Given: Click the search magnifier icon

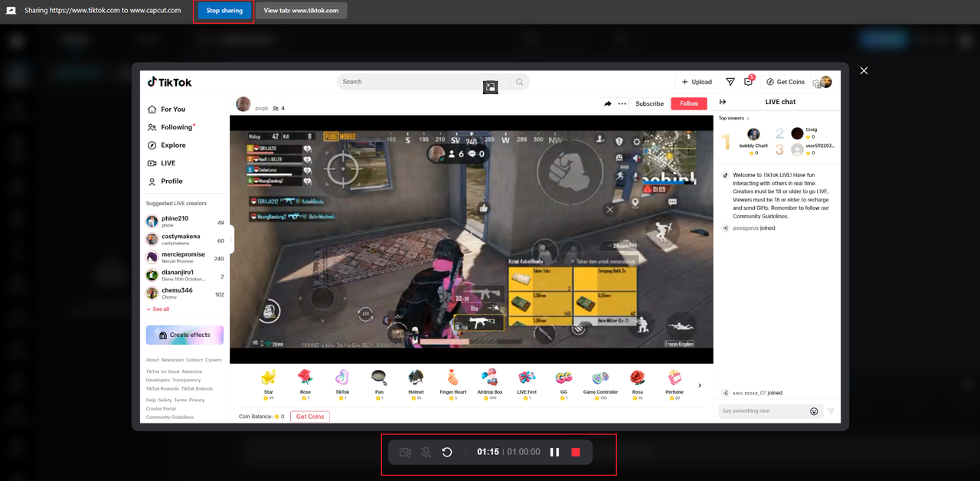Looking at the screenshot, I should coord(519,82).
